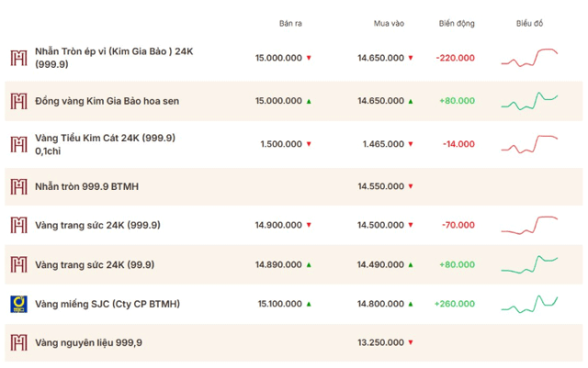Click the -220.000 change value
Viewport: 588px width, 368px height.
click(456, 58)
